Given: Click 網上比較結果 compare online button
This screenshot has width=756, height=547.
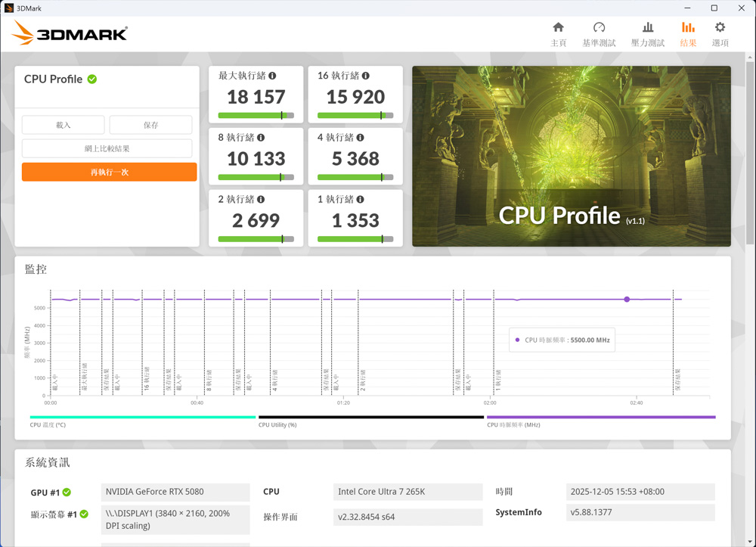Looking at the screenshot, I should (107, 148).
